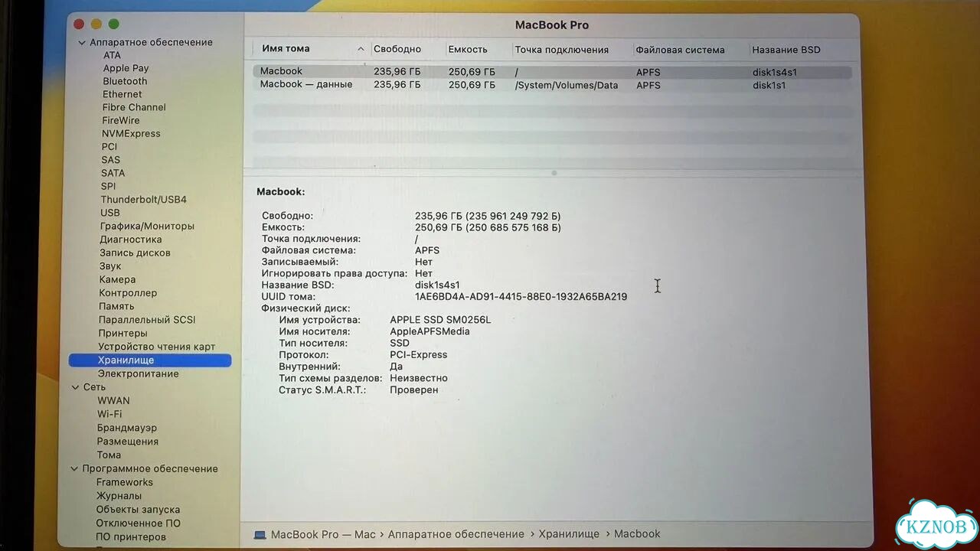The width and height of the screenshot is (980, 551).
Task: Select SATA in the sidebar
Action: click(x=113, y=173)
